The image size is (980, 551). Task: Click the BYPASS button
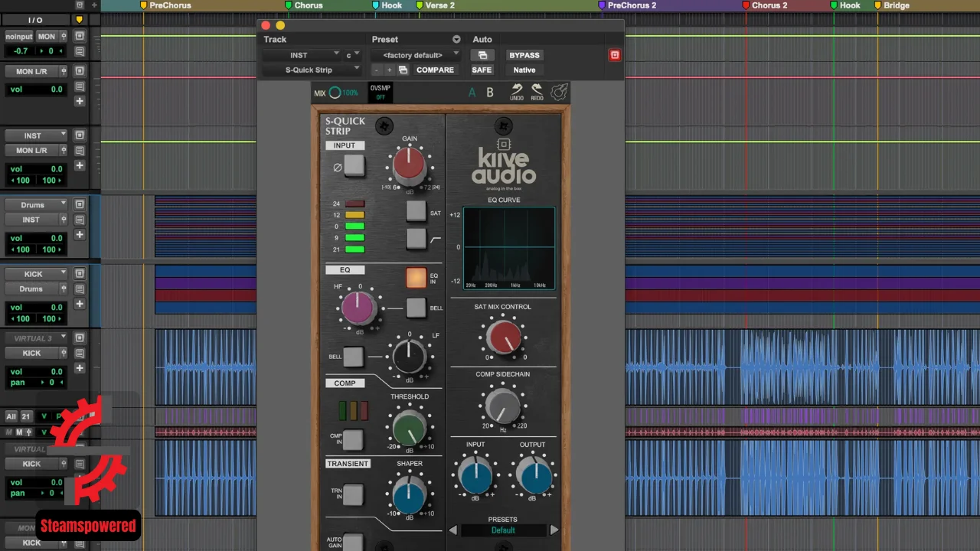click(x=524, y=55)
